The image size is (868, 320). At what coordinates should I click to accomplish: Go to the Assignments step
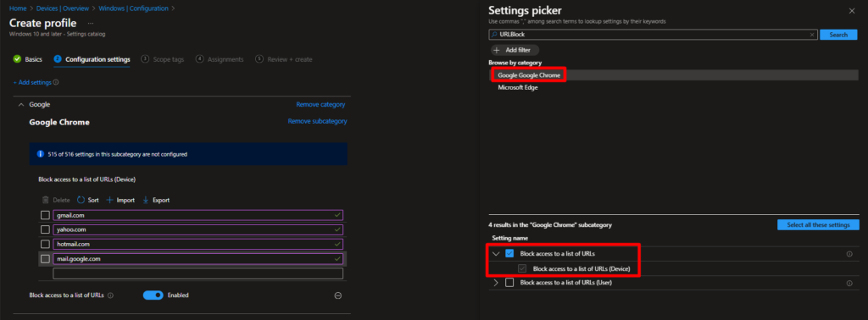[220, 59]
